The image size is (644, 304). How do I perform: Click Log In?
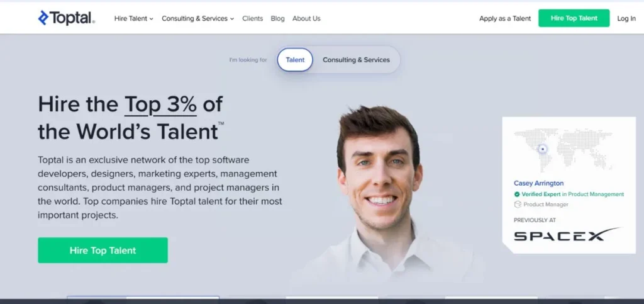pos(626,18)
